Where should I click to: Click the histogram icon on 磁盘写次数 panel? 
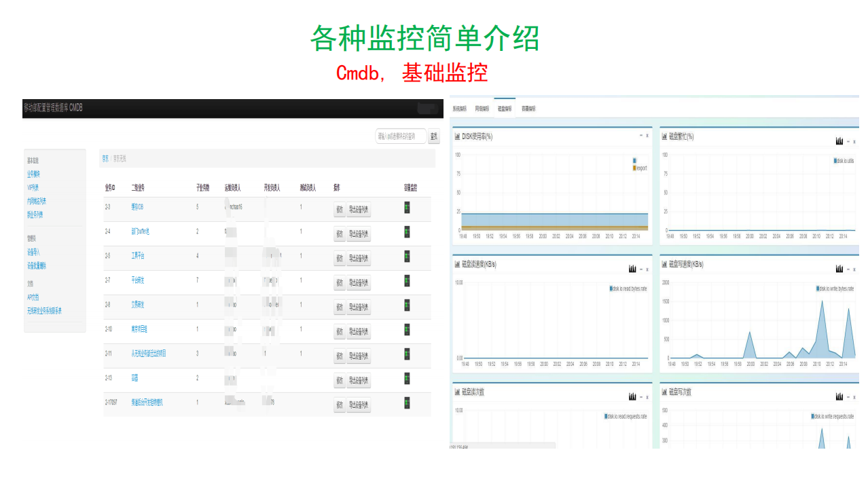click(x=841, y=395)
